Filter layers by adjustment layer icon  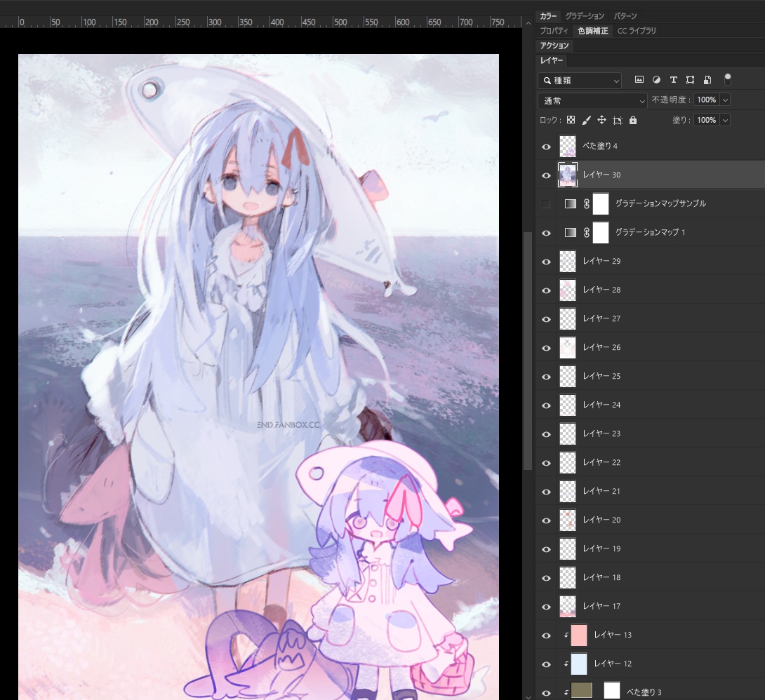pyautogui.click(x=656, y=80)
